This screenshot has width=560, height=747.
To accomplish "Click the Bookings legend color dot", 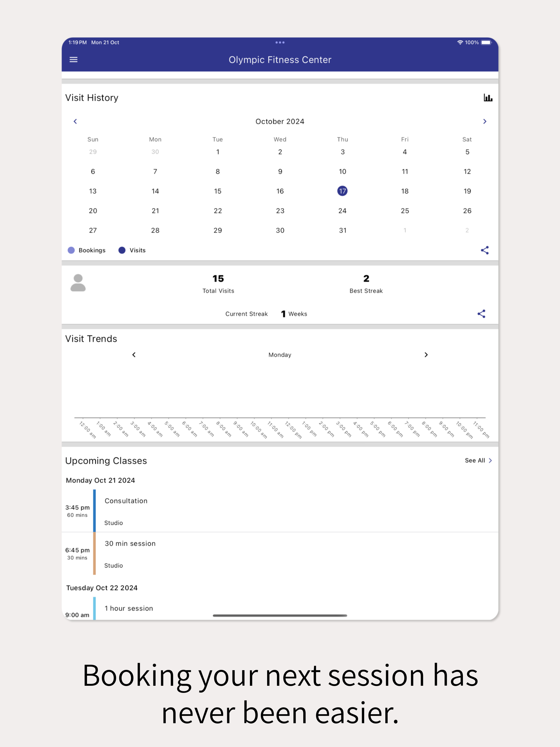I will pyautogui.click(x=71, y=250).
